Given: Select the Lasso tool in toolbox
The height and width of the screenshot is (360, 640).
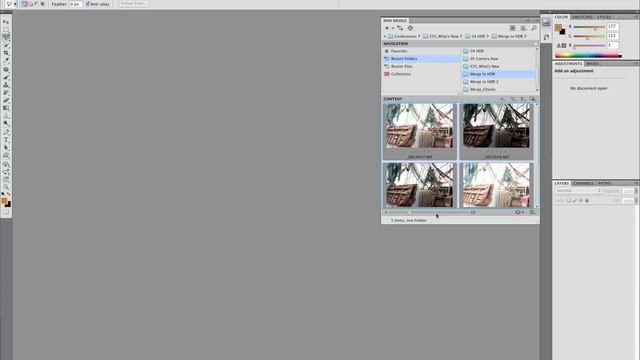Looking at the screenshot, I should 6,37.
